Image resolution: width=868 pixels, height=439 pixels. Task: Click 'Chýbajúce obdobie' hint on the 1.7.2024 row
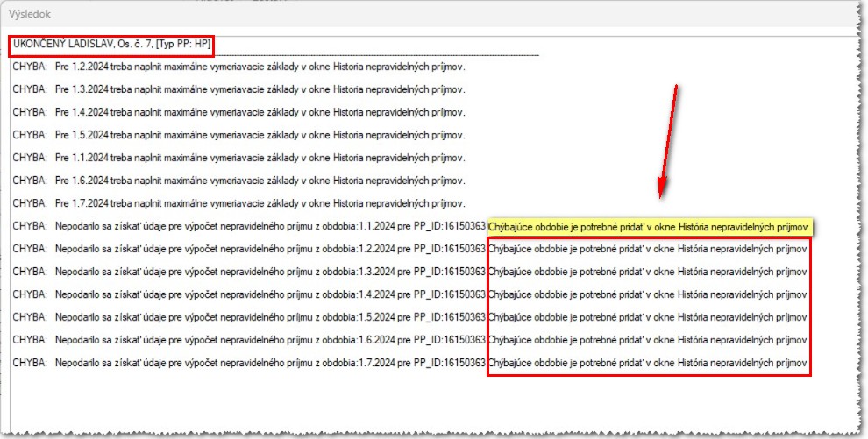[x=647, y=363]
